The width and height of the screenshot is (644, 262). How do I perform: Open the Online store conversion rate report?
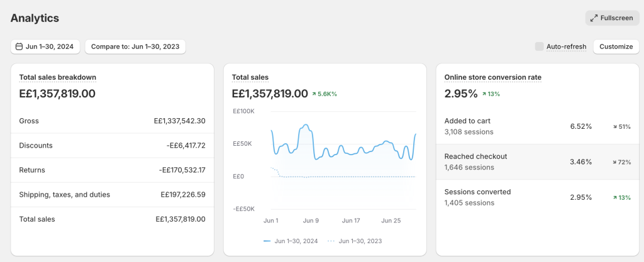click(492, 77)
